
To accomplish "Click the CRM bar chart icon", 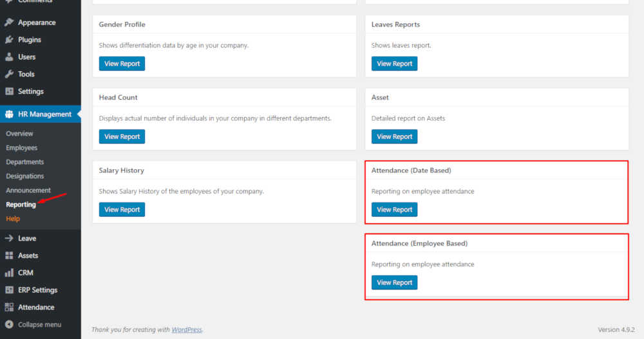I will pyautogui.click(x=9, y=273).
